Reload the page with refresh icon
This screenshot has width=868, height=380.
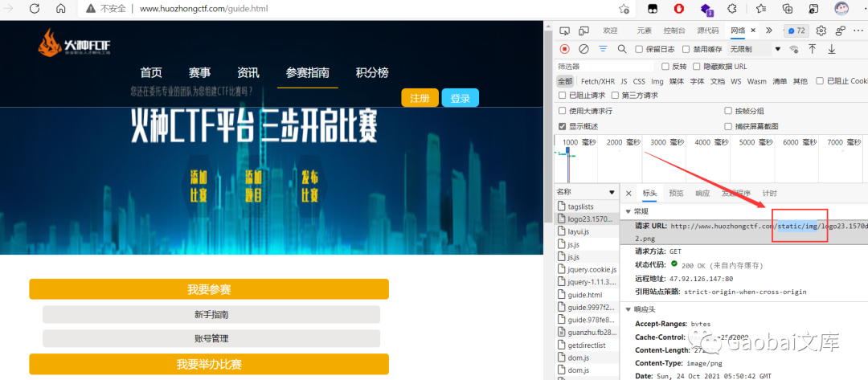[x=35, y=9]
